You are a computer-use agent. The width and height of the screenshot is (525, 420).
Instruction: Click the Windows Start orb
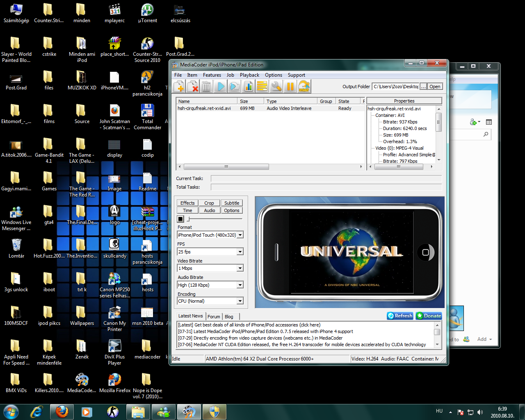(x=11, y=411)
